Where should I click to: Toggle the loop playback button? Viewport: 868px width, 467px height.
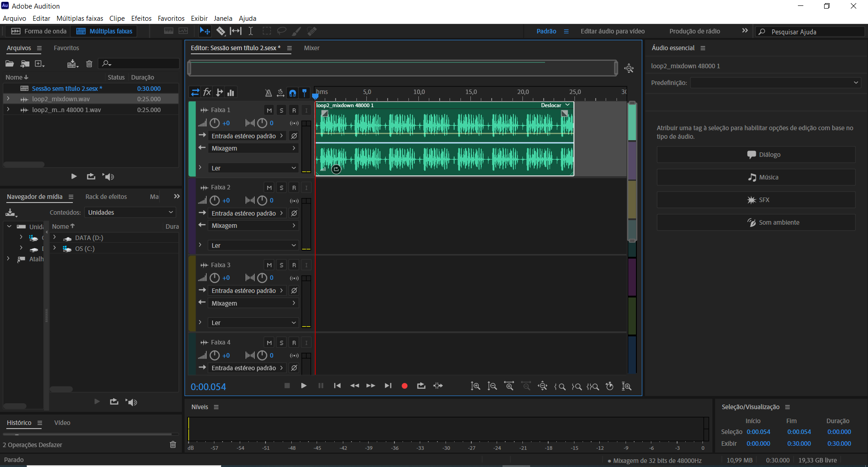[421, 386]
